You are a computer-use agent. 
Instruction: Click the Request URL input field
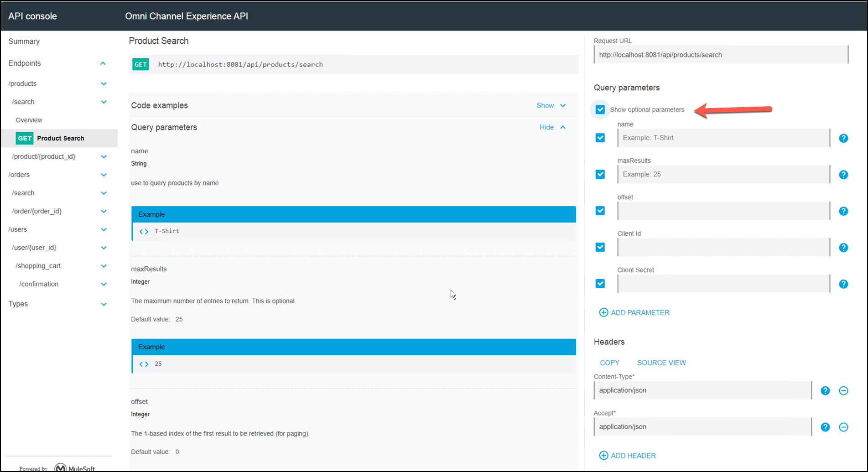[721, 55]
